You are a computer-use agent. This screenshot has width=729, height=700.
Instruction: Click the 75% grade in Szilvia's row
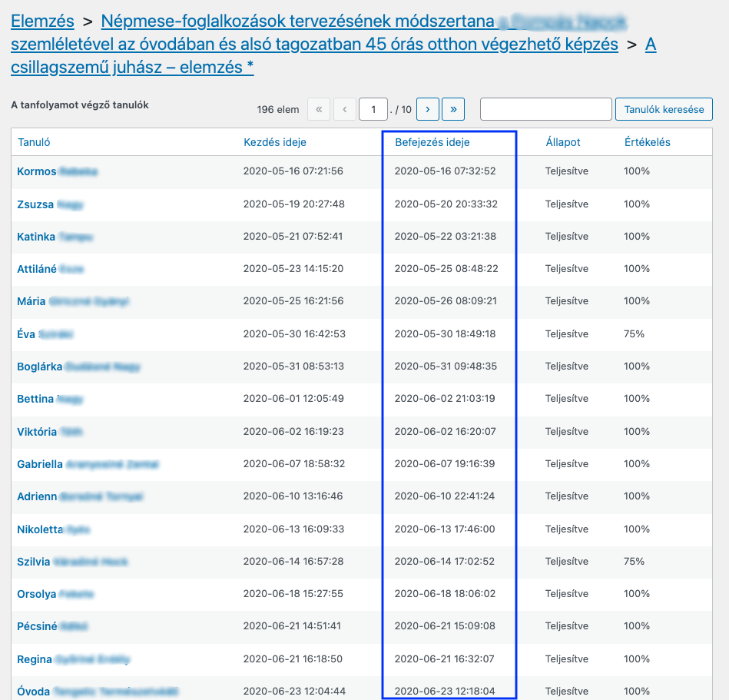click(634, 562)
